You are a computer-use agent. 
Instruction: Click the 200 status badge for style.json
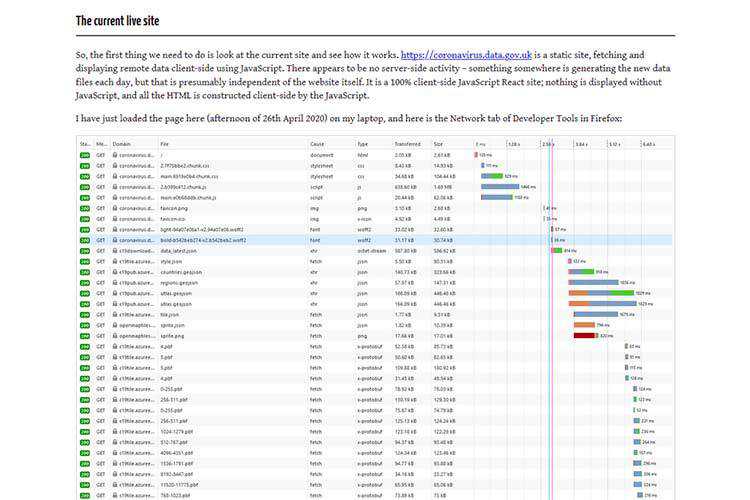[x=85, y=261]
